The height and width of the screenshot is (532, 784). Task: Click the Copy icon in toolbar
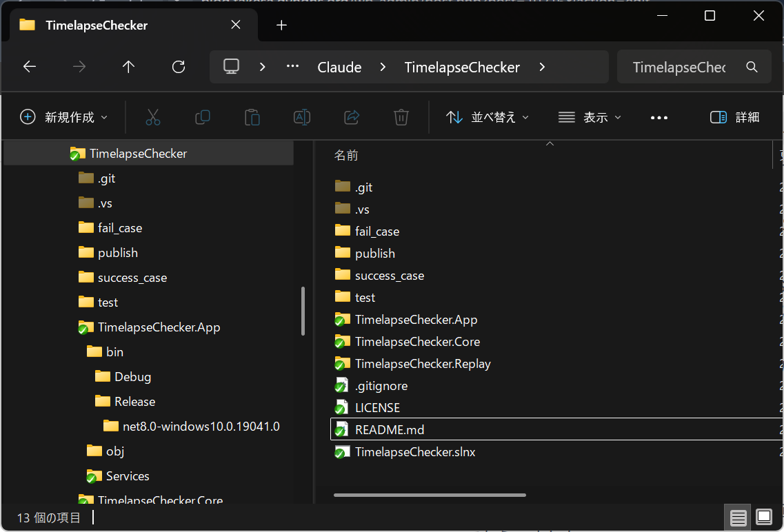pyautogui.click(x=203, y=117)
